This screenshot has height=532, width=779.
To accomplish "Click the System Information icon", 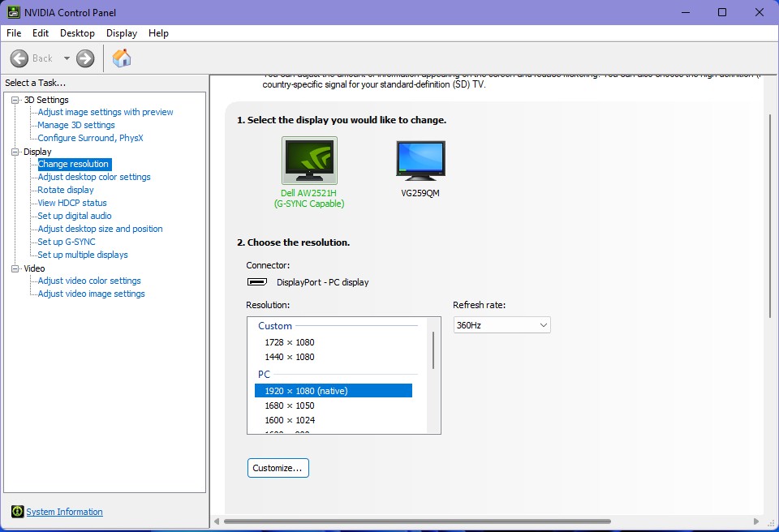I will click(x=17, y=511).
